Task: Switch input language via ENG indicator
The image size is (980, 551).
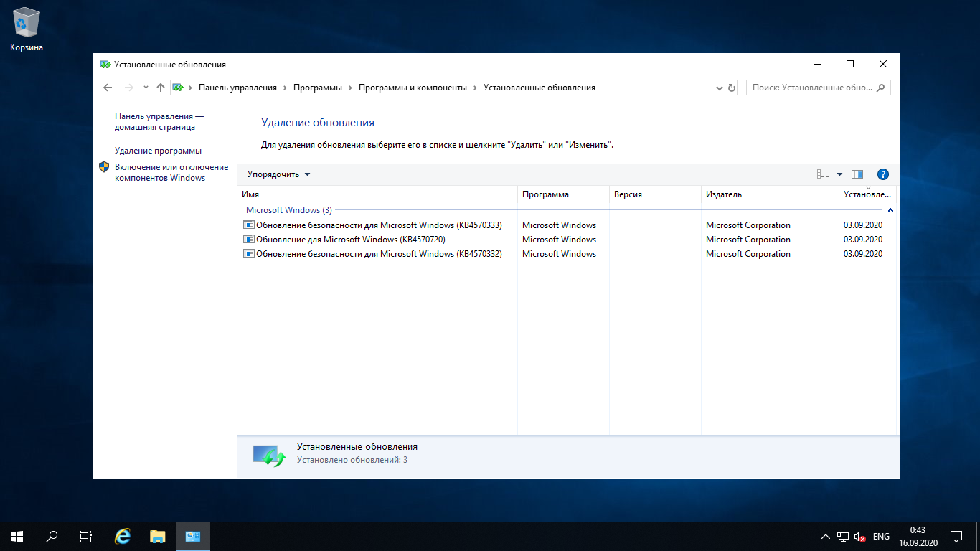Action: click(x=881, y=537)
